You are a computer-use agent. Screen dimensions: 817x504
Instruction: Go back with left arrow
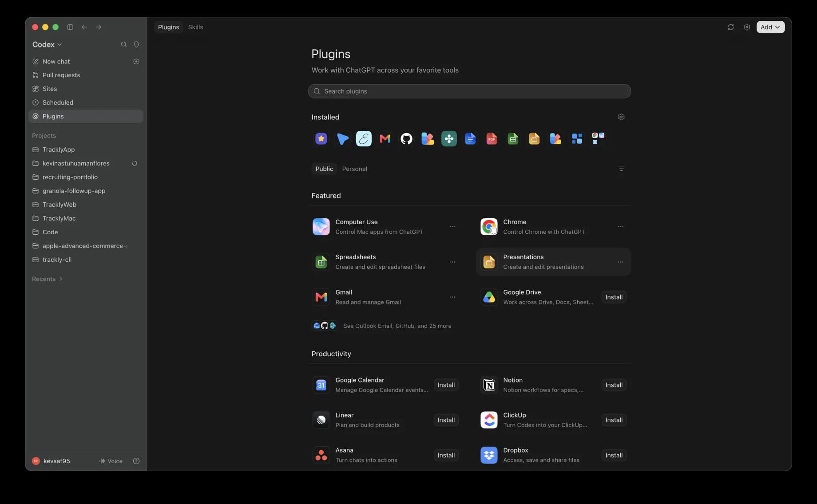coord(84,27)
